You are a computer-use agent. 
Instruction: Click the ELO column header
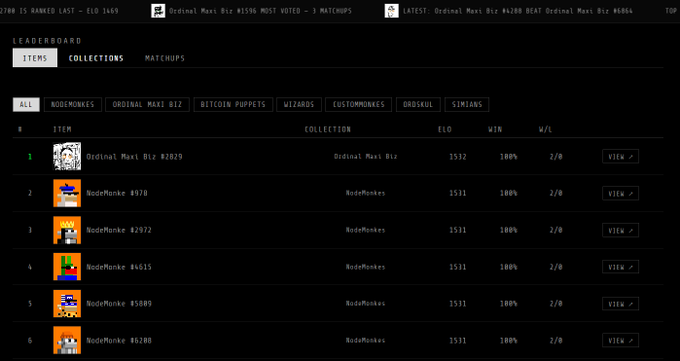coord(445,129)
